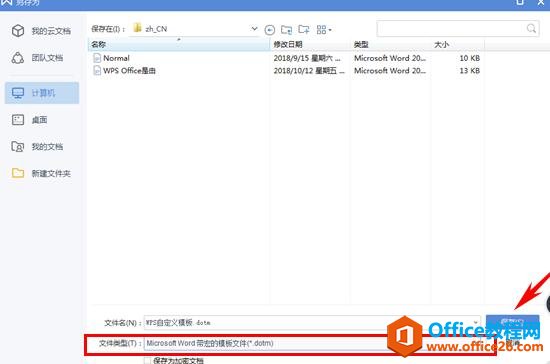Click the 13 KB size cell
The height and width of the screenshot is (364, 550).
(x=469, y=71)
